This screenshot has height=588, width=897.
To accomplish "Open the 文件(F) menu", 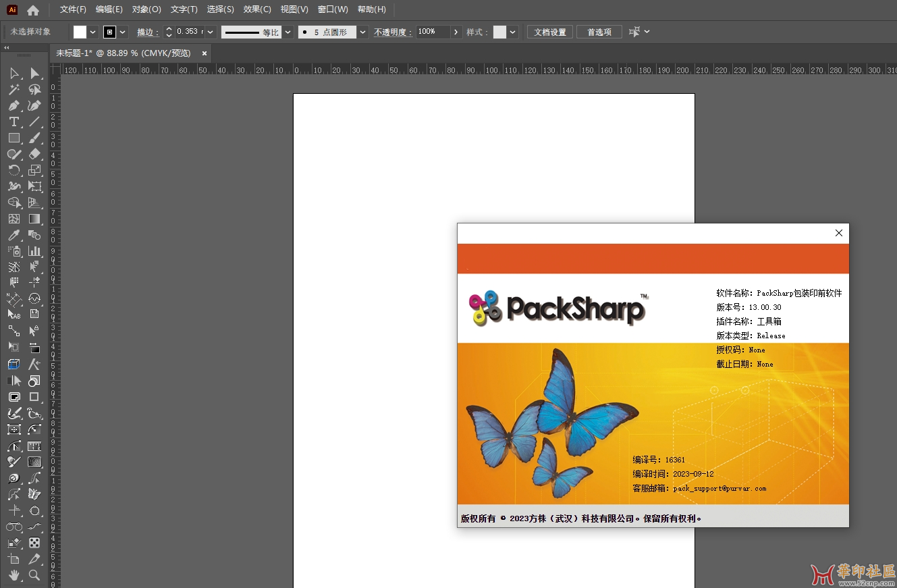I will (73, 9).
